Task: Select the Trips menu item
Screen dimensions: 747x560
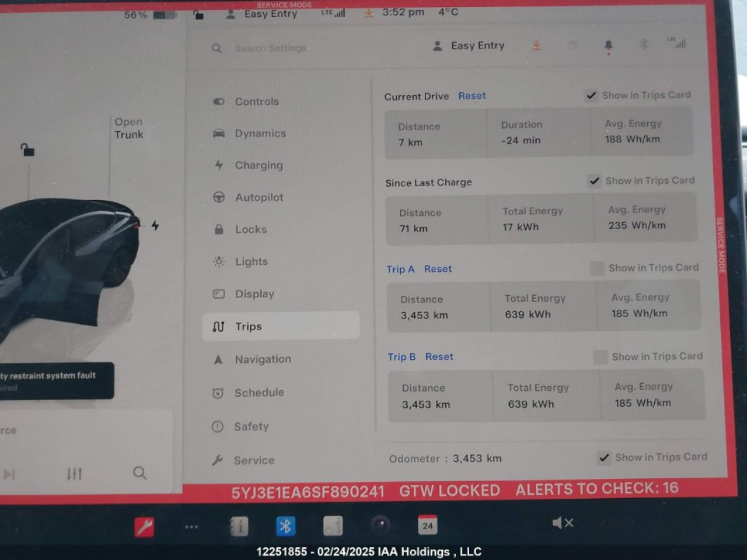Action: point(281,326)
